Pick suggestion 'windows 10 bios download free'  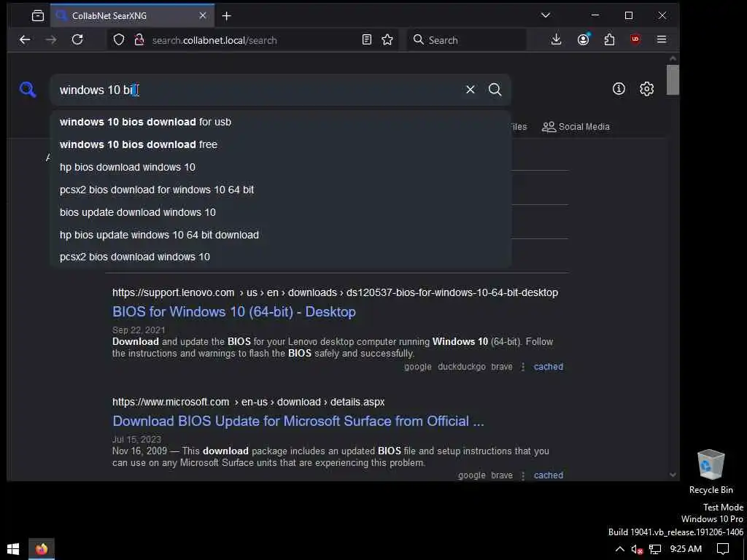pos(281,144)
